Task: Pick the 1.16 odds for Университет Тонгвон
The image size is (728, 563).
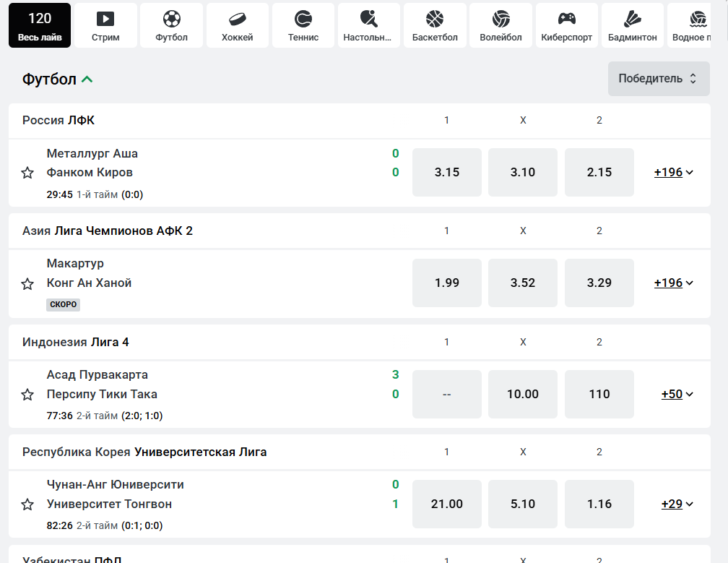Action: [x=599, y=504]
